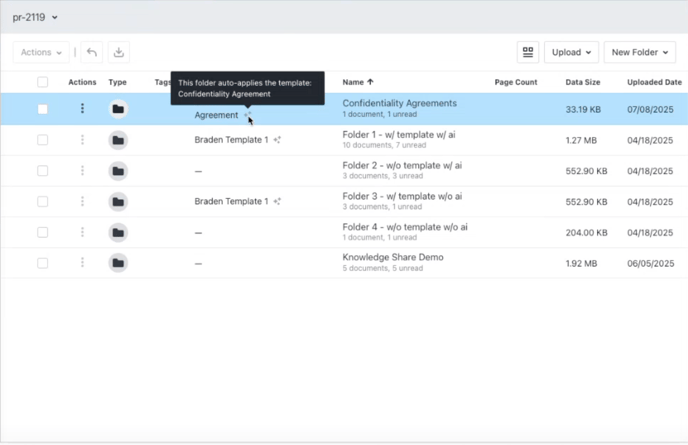Click the Data Size column header
Viewport: 688px width, 445px height.
click(582, 82)
